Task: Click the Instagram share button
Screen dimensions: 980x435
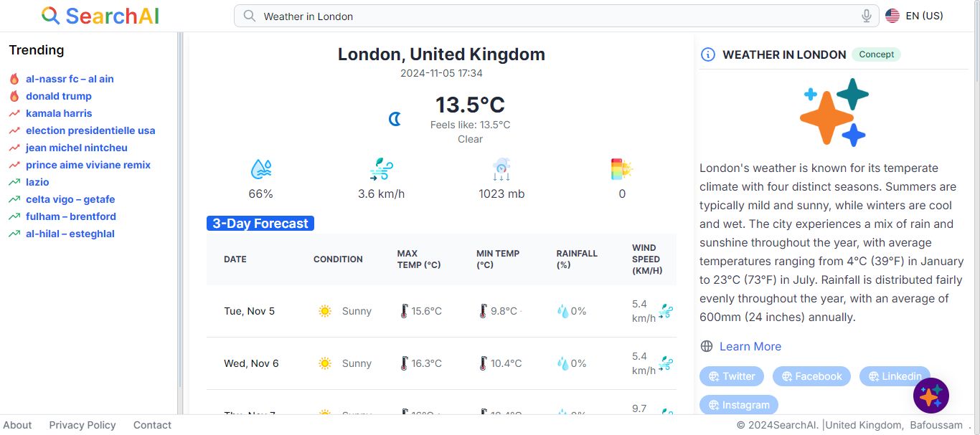Action: pos(738,405)
